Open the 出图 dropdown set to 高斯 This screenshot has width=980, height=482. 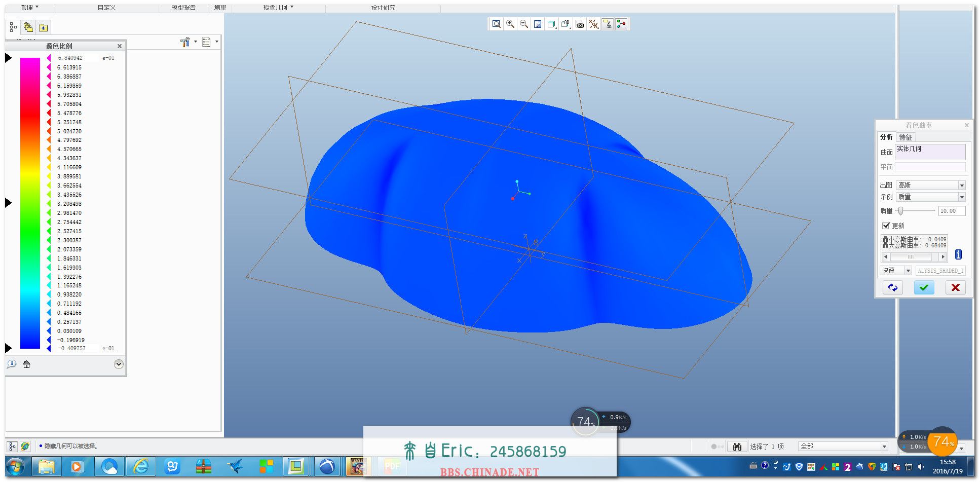(930, 185)
